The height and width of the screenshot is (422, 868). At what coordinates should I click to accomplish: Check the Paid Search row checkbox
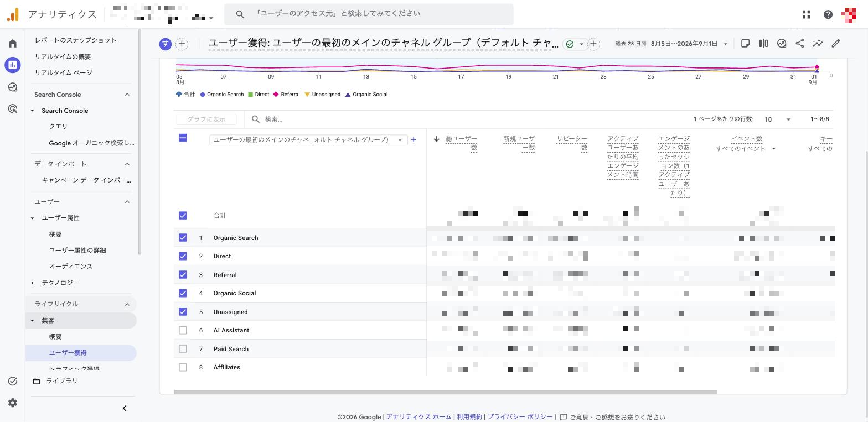point(183,349)
